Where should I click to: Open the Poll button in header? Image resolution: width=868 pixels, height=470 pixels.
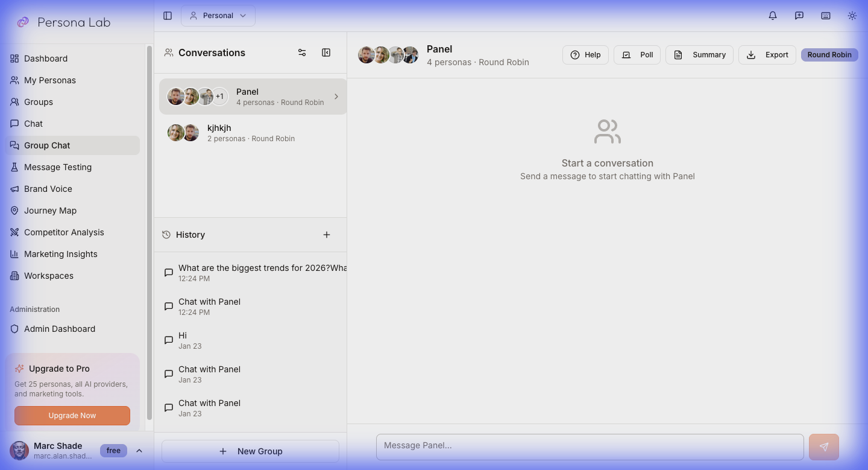[637, 55]
